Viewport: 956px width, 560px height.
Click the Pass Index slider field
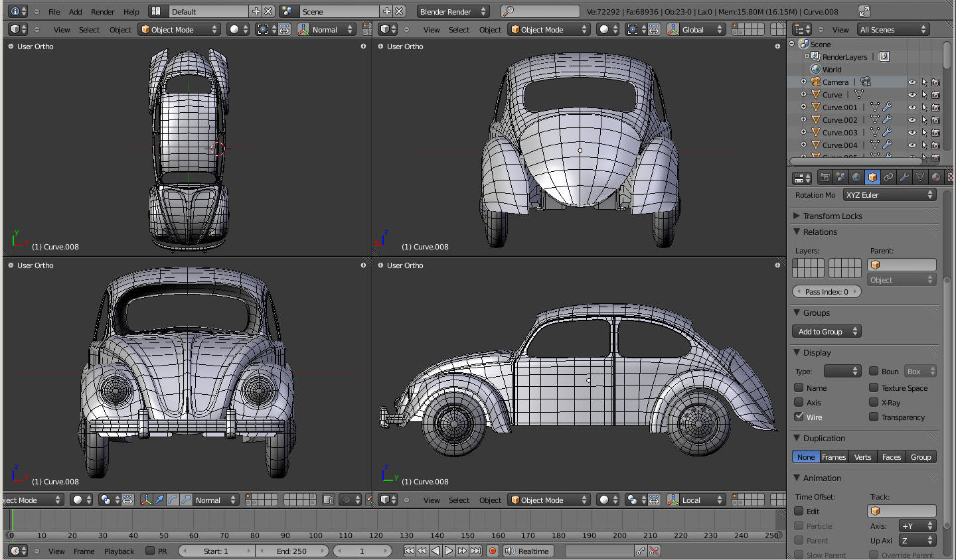point(827,291)
